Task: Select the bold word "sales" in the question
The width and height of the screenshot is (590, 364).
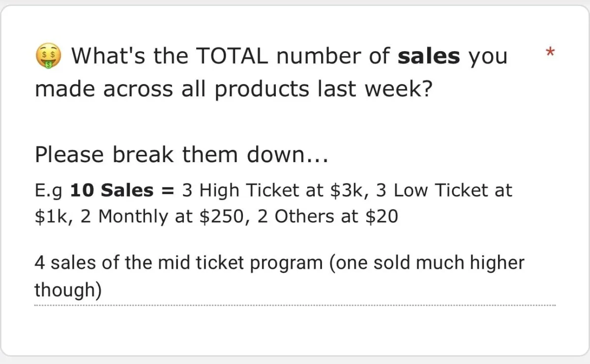Action: [429, 56]
